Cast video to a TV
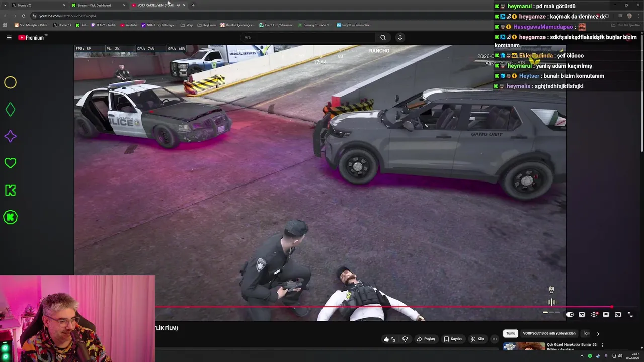Screen dimensions: 644x362 pos(618,315)
